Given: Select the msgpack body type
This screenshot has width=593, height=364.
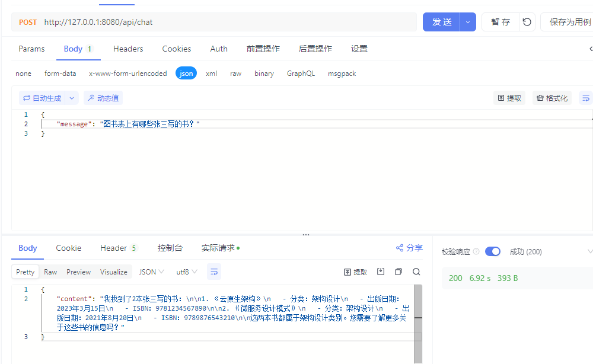Looking at the screenshot, I should (x=342, y=74).
